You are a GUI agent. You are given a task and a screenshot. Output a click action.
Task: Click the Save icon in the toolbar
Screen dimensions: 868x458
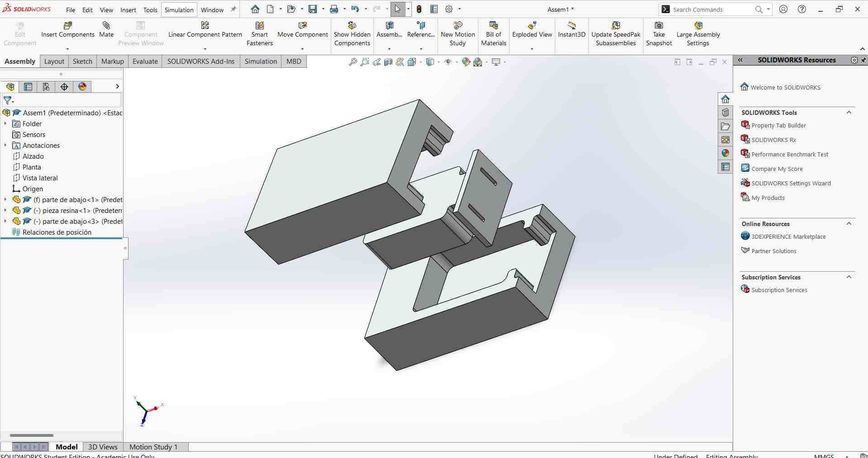(x=313, y=9)
